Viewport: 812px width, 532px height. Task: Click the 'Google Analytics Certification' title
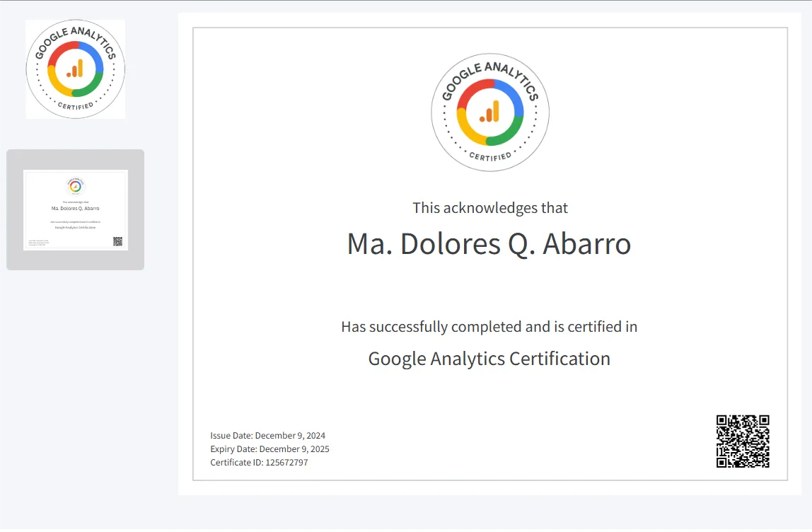tap(489, 359)
